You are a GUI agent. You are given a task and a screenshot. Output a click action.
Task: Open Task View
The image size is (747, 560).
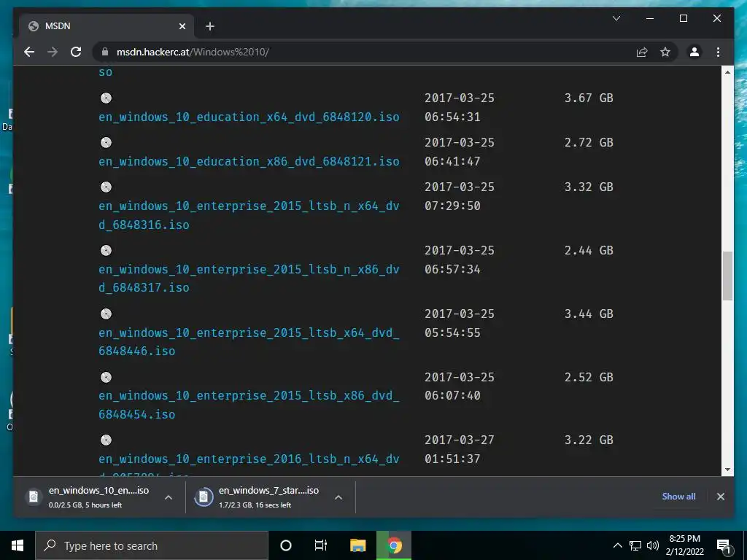321,545
